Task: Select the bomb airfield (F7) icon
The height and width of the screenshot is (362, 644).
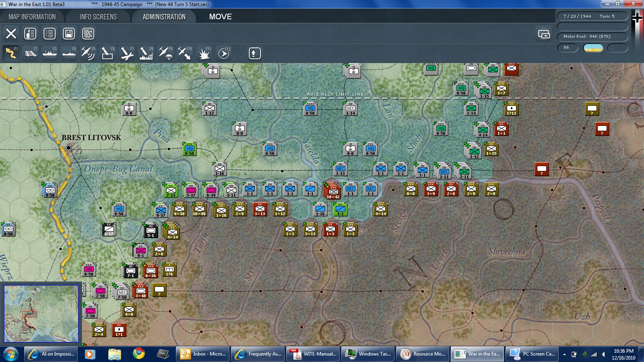Action: [127, 53]
